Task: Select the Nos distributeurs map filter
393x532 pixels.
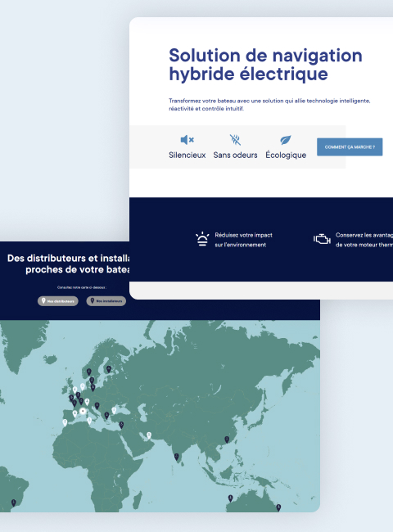Action: 57,301
